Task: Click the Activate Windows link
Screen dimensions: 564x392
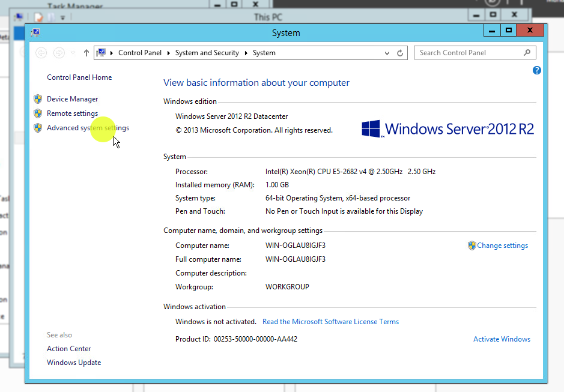Action: coord(502,339)
